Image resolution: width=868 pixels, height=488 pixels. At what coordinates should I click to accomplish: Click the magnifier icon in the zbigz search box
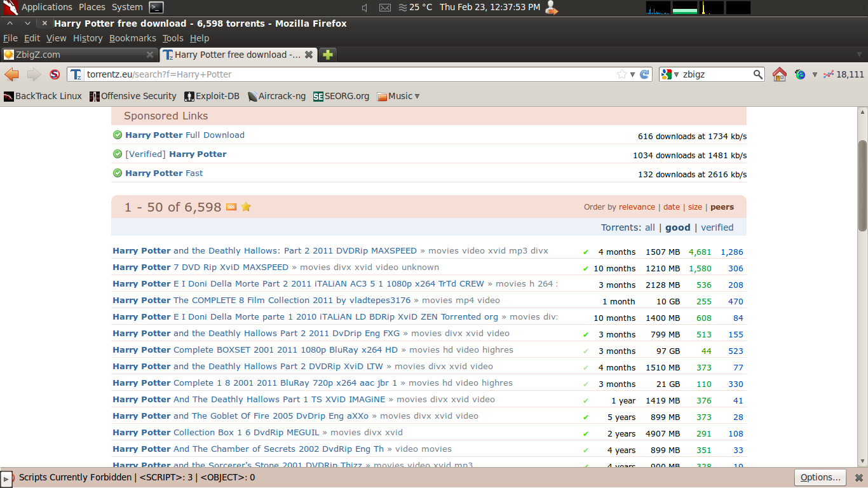[x=758, y=74]
